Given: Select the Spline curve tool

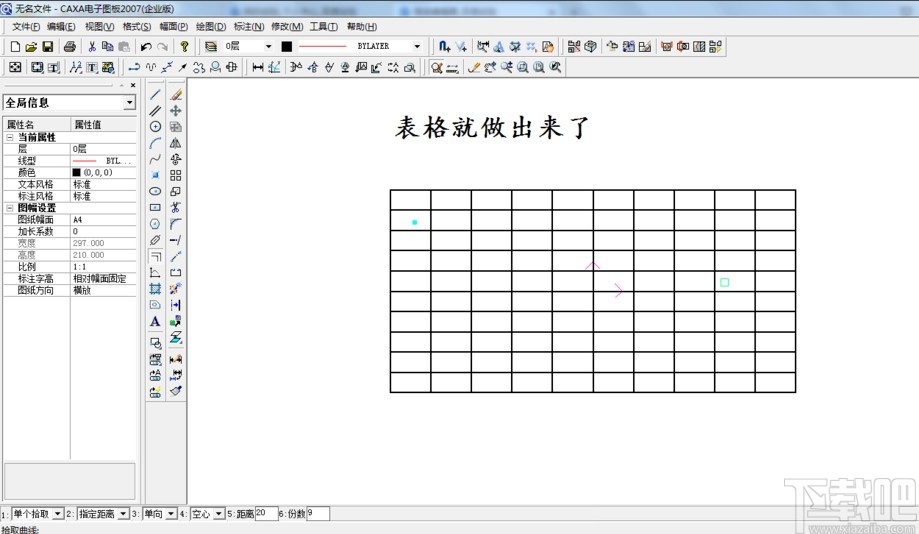Looking at the screenshot, I should (155, 159).
